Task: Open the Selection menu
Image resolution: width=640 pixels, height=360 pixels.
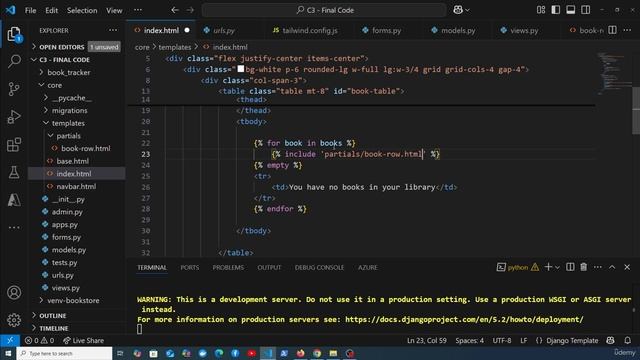Action: [x=82, y=10]
